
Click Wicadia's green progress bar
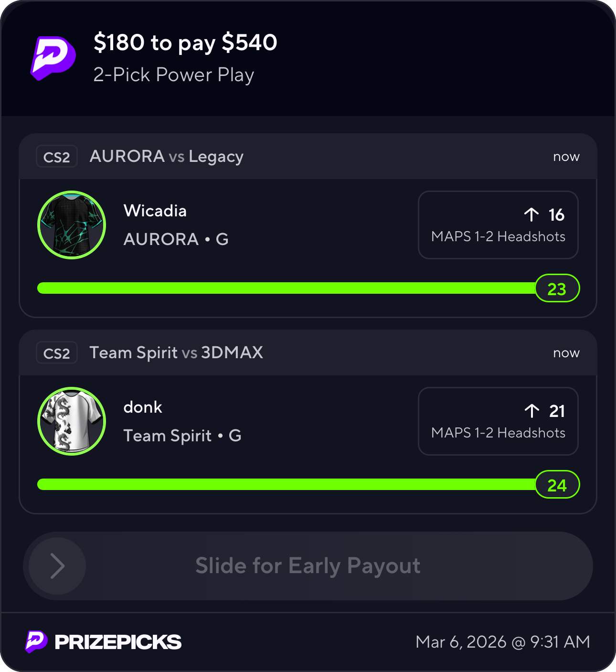coord(286,288)
